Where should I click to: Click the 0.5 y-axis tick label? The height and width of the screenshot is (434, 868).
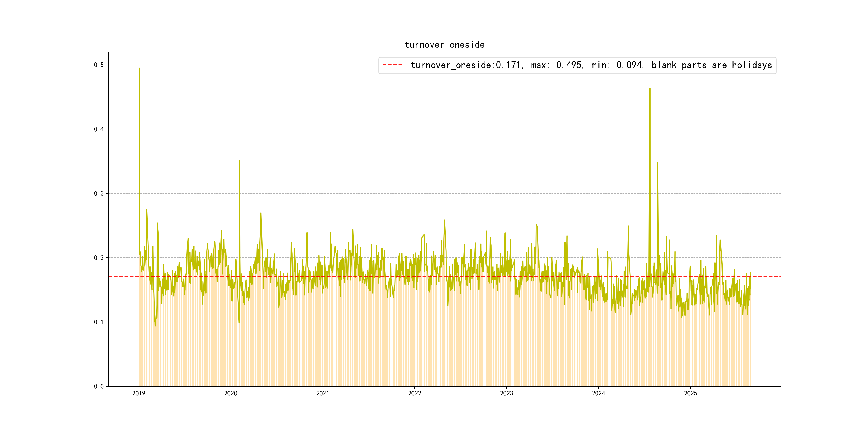[x=99, y=65]
